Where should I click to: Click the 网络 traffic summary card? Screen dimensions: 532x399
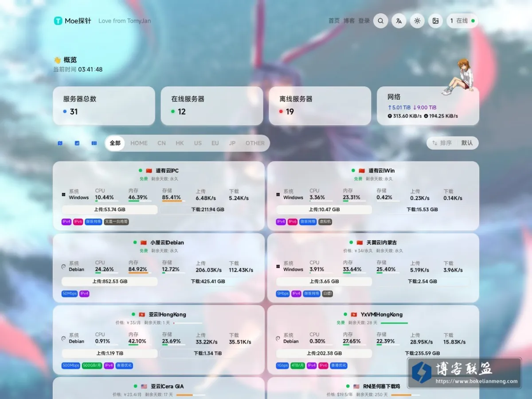point(428,106)
